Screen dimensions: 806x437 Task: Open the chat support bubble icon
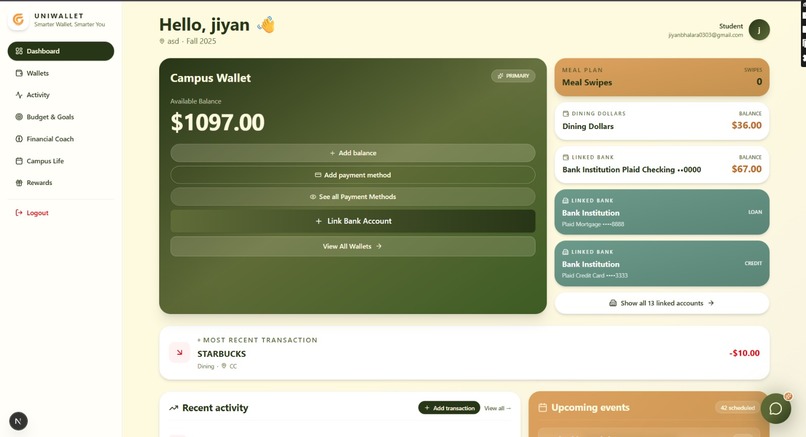776,409
